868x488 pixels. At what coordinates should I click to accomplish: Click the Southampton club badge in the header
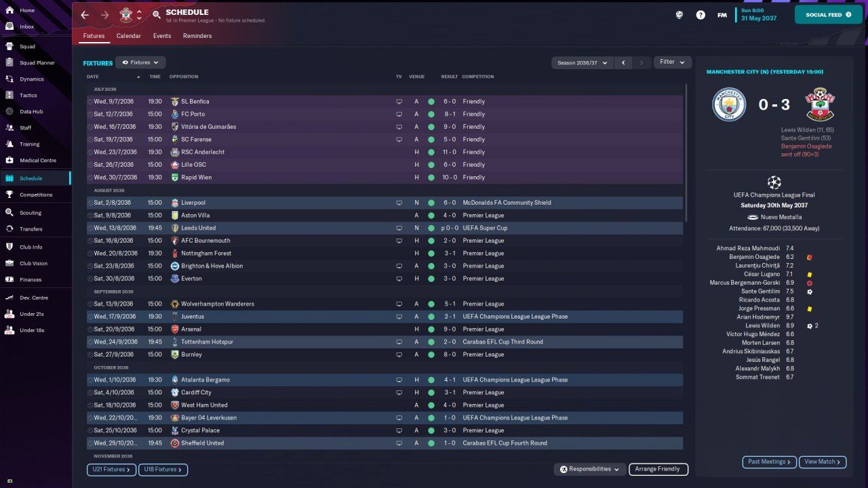(x=125, y=15)
